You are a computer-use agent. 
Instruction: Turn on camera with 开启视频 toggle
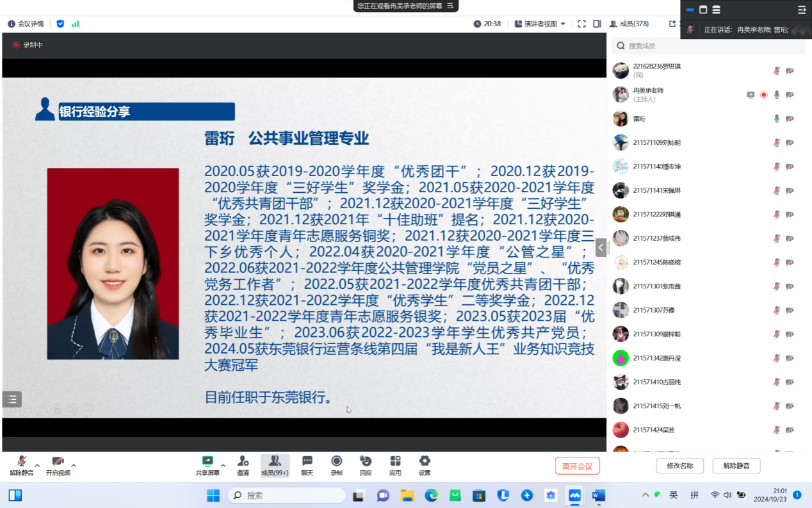coord(58,465)
